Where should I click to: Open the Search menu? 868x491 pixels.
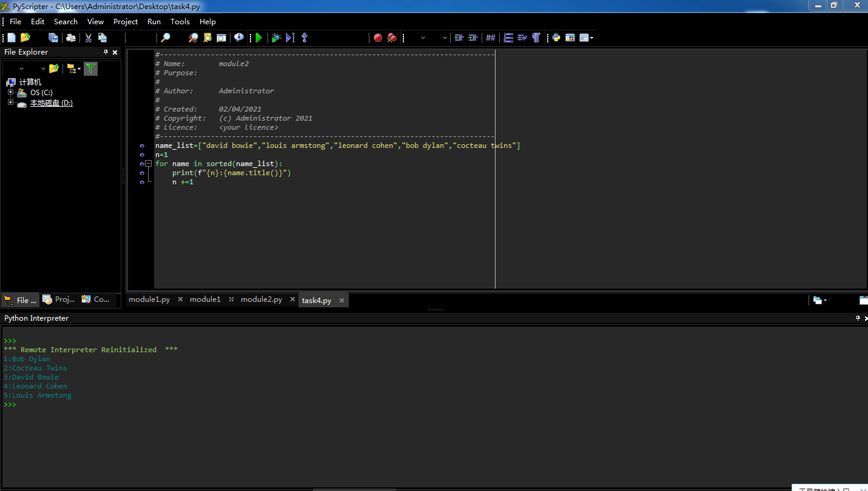point(66,21)
